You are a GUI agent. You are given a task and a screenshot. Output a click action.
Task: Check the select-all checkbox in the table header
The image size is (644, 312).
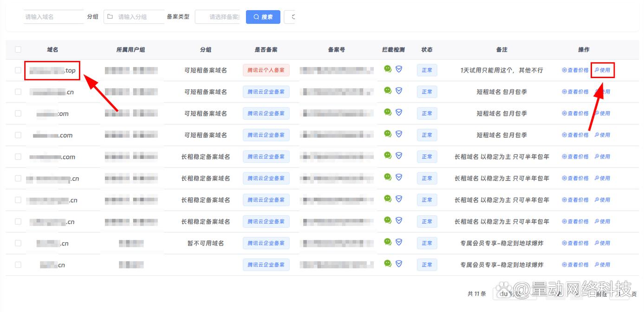(17, 49)
